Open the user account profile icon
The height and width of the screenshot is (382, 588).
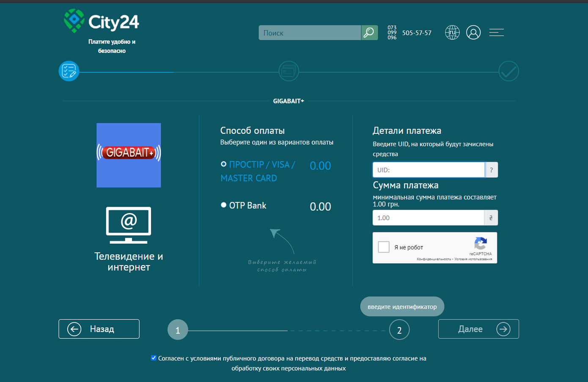[x=473, y=33]
